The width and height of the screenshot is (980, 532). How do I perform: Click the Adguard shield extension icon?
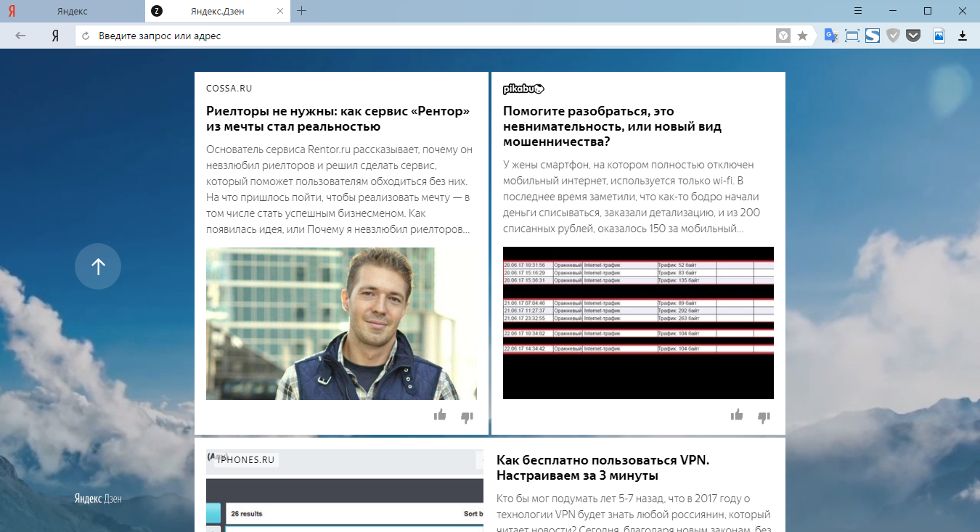point(894,36)
